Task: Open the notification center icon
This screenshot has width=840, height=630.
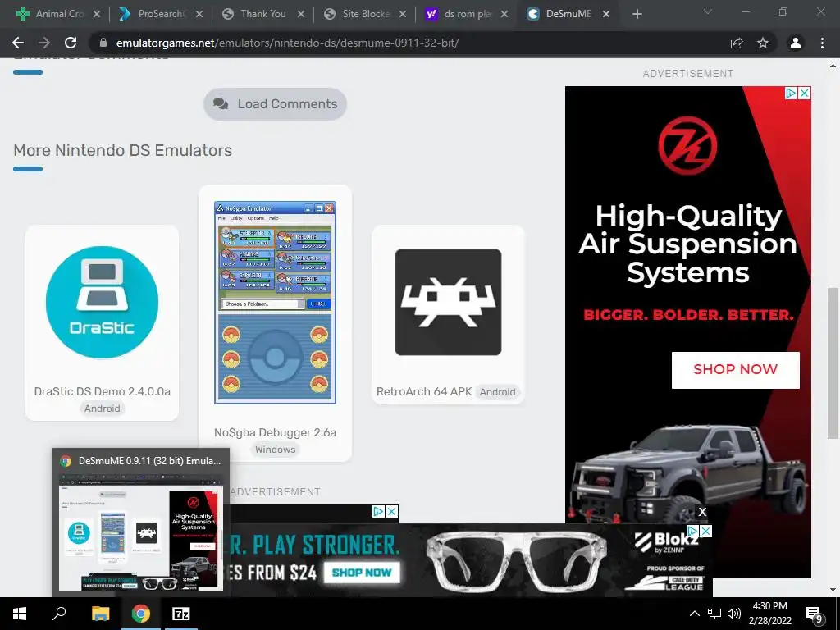Action: pos(814,614)
